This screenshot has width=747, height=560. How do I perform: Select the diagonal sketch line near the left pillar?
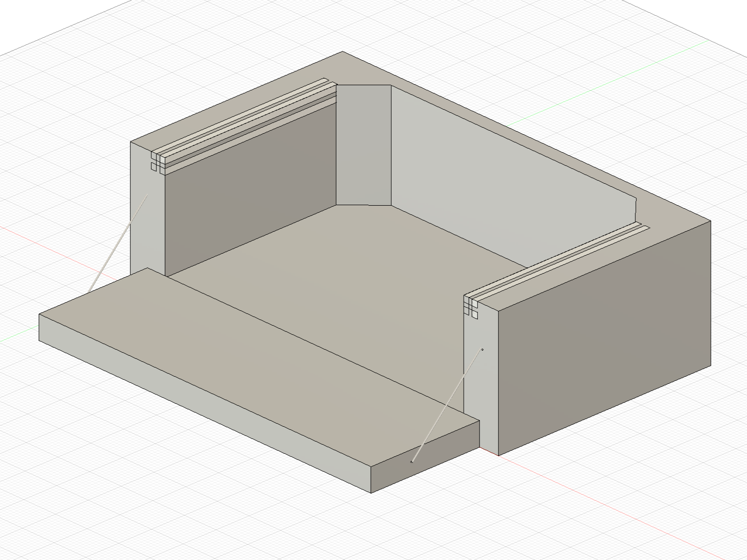[x=118, y=243]
